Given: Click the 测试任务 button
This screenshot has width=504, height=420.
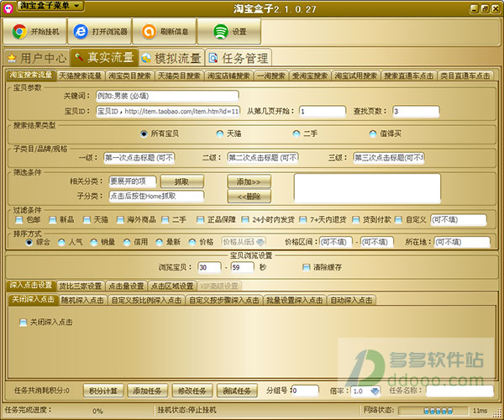Looking at the screenshot, I should [x=237, y=391].
